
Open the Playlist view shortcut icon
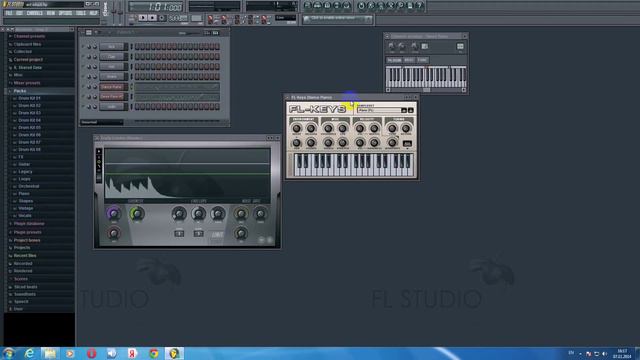coord(307,6)
